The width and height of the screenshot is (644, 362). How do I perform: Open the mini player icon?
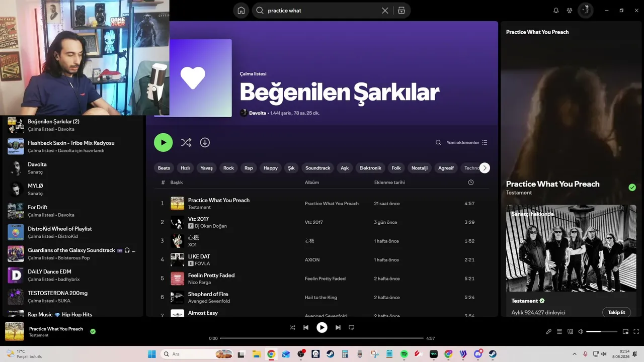(x=625, y=331)
